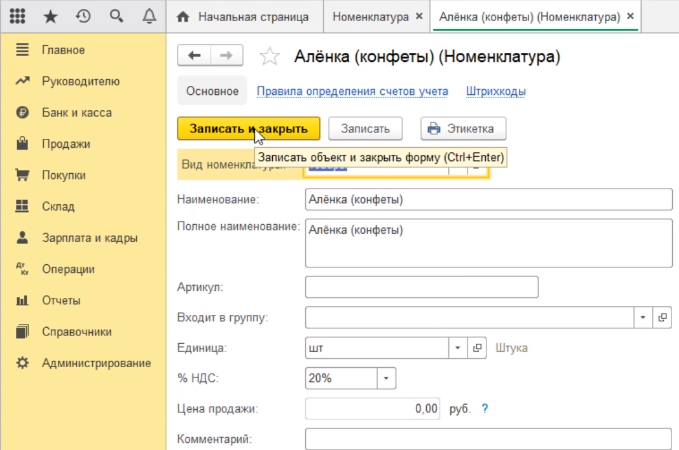Open notifications bell icon

click(x=149, y=17)
